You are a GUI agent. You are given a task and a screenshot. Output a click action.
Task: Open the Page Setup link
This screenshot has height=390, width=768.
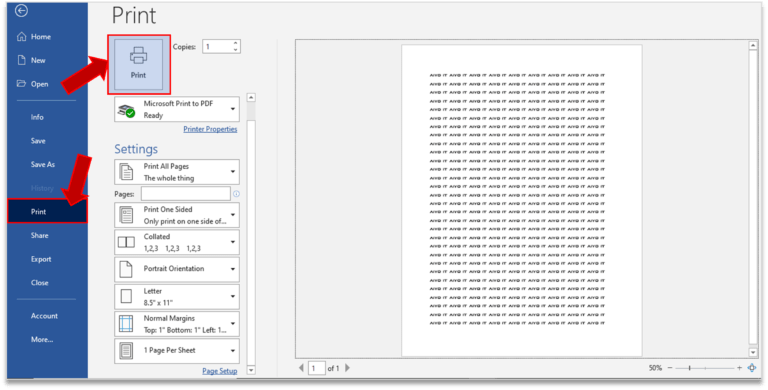tap(219, 371)
